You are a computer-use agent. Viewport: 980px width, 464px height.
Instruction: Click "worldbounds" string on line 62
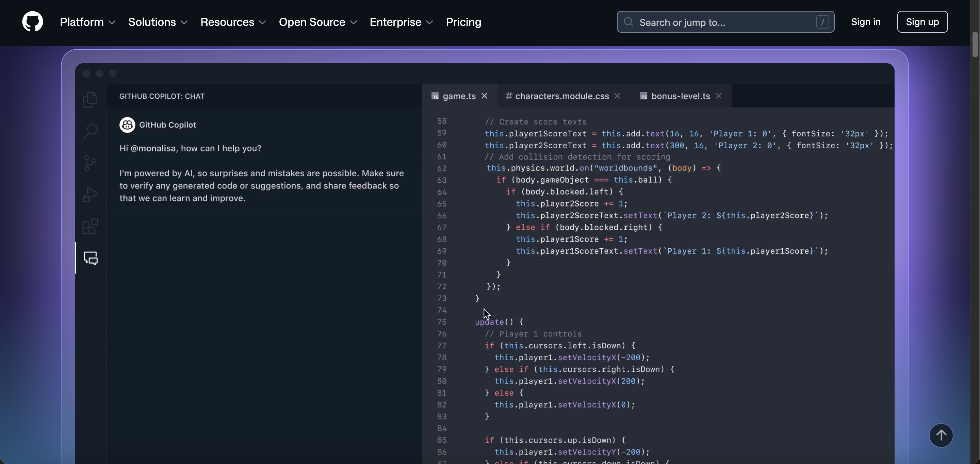(625, 168)
